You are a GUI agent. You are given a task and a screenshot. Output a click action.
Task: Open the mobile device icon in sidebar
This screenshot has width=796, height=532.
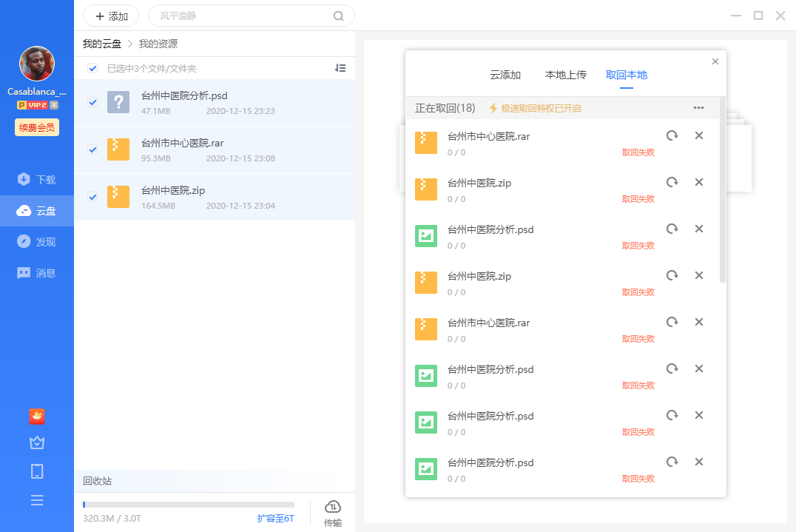coord(37,471)
